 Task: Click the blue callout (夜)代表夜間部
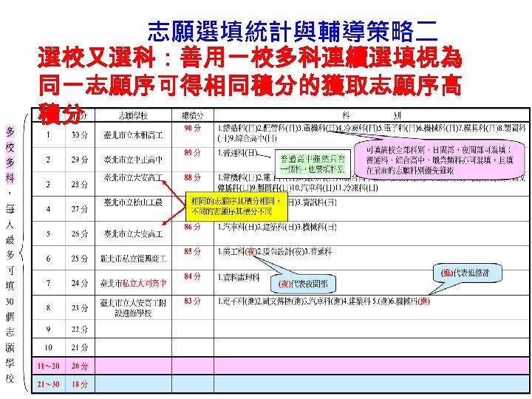[x=303, y=284]
